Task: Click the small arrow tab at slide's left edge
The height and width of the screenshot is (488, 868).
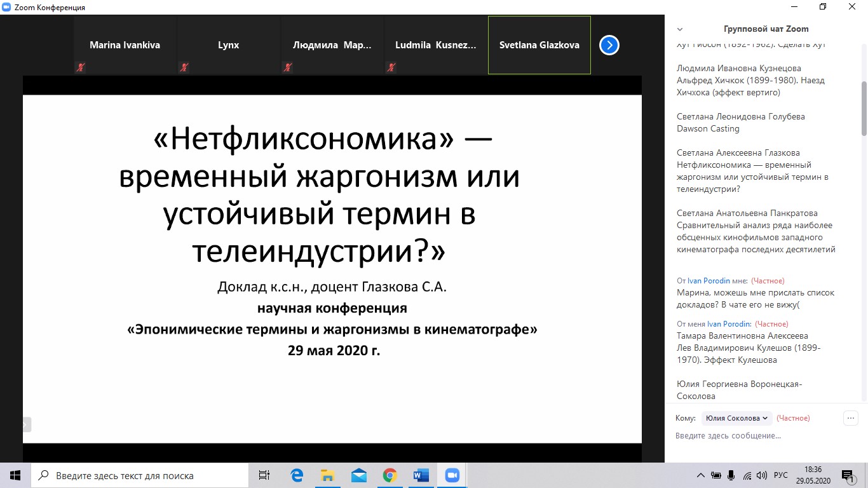Action: (x=27, y=424)
